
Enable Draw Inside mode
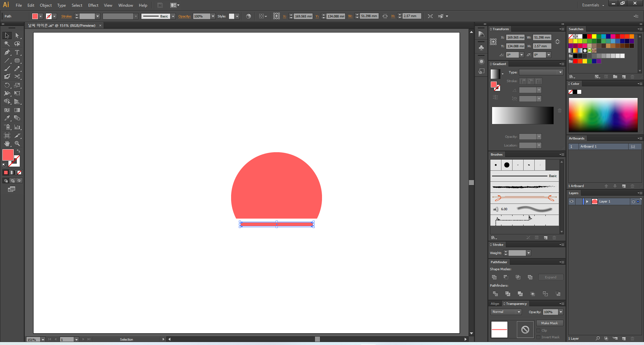(19, 181)
